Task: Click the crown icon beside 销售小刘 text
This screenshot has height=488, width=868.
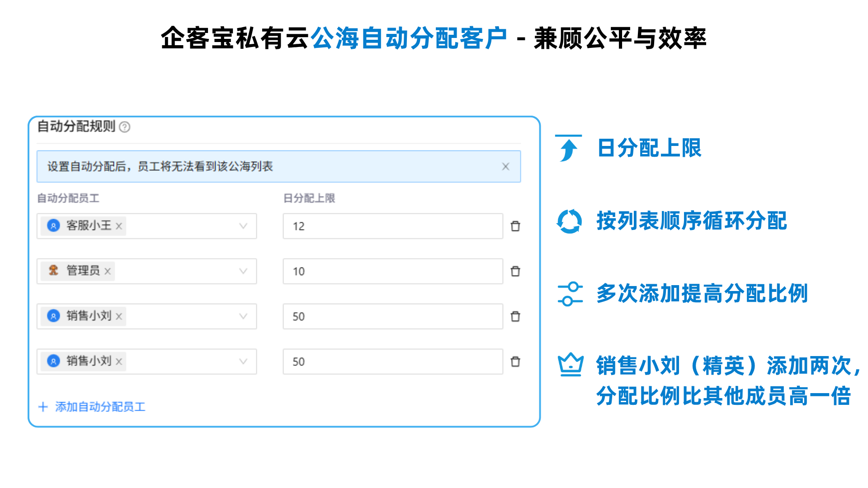Action: tap(570, 364)
